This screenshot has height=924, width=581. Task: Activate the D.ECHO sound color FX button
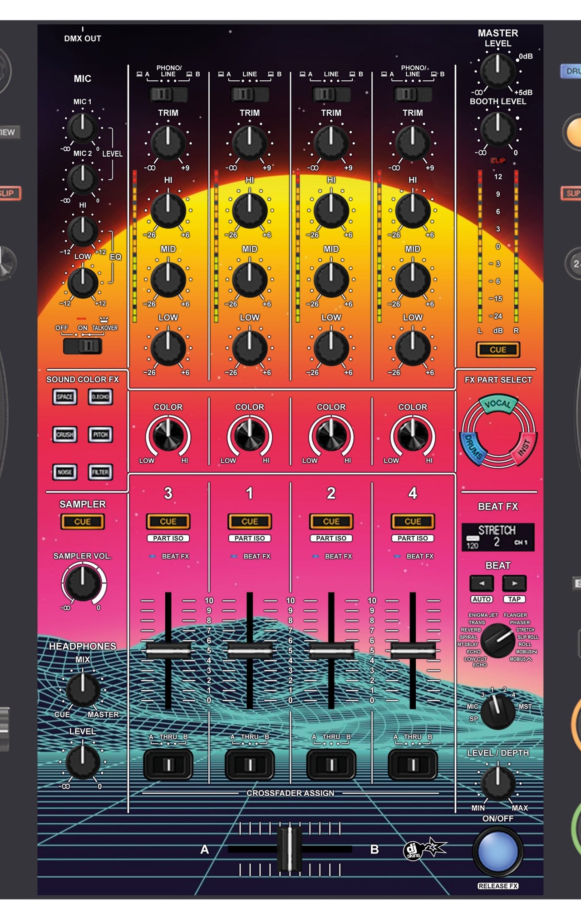coord(100,397)
